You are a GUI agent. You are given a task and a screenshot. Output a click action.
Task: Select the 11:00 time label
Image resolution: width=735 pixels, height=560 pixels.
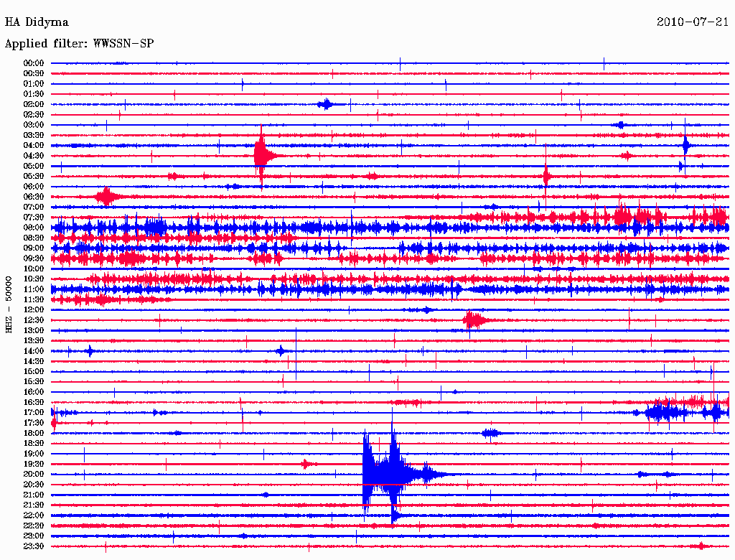pos(33,289)
